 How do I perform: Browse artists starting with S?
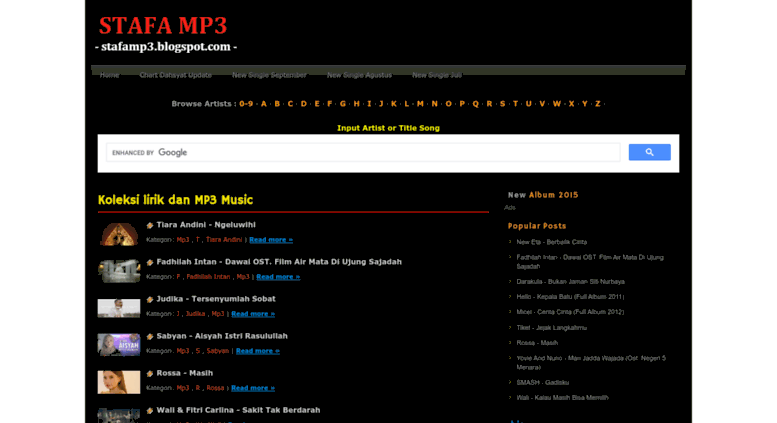coord(502,104)
